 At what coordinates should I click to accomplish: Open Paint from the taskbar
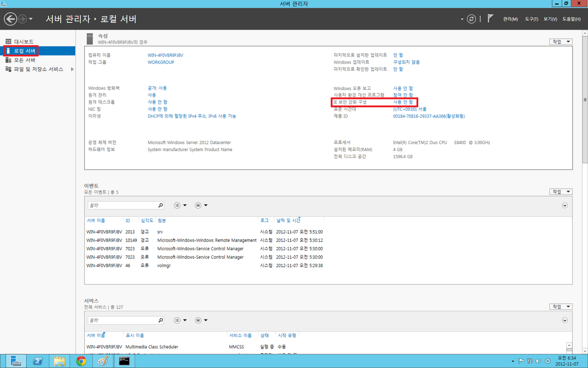103,361
